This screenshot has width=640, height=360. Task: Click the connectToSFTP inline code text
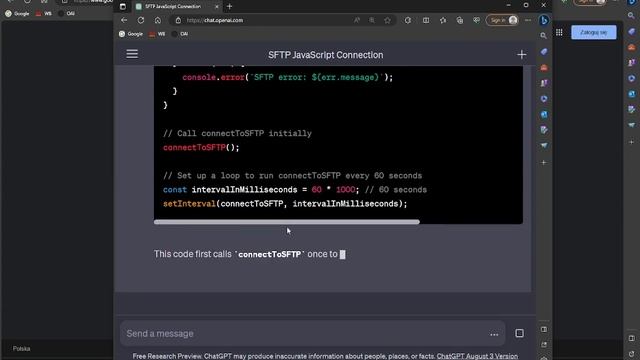coord(269,254)
